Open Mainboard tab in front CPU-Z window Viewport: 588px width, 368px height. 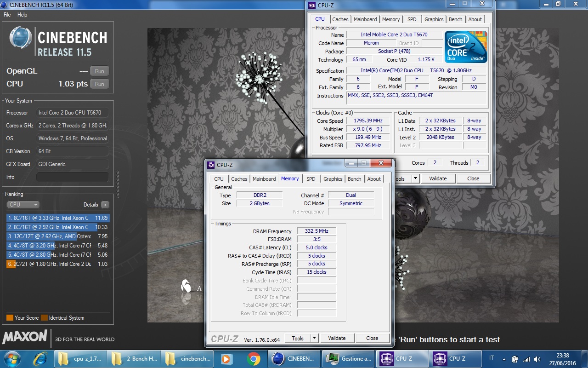click(264, 179)
